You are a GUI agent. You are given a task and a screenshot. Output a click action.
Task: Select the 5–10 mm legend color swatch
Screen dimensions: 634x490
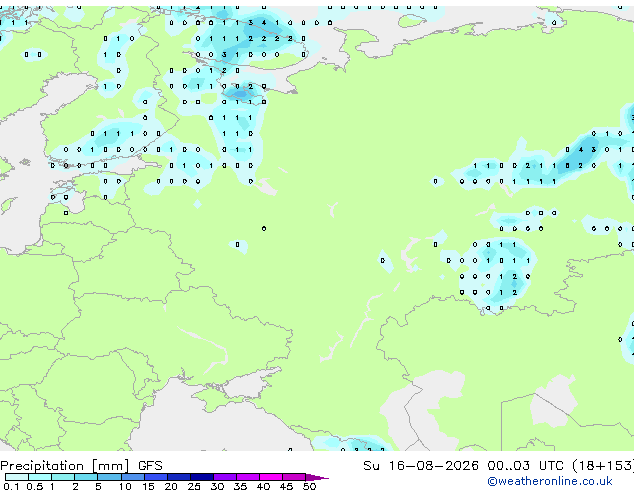110,477
